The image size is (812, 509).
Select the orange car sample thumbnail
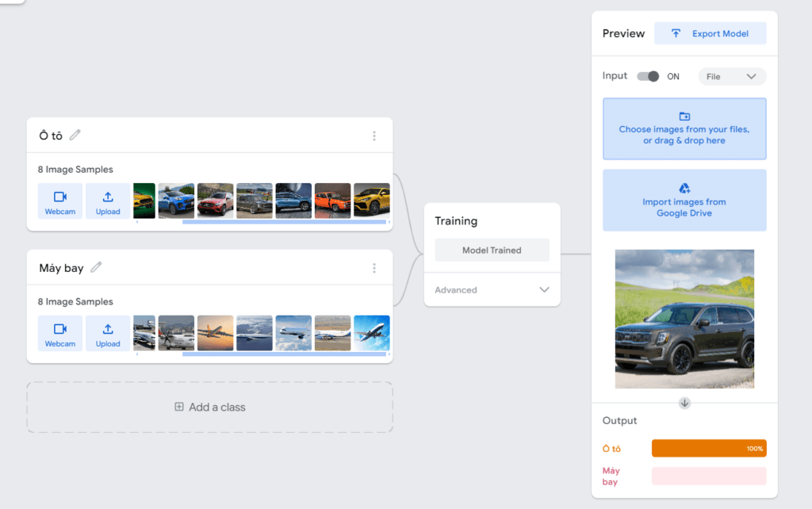click(x=332, y=201)
